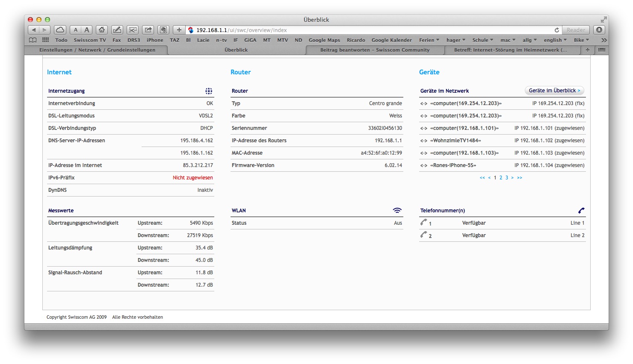Open the Google Maps bookmark
Image resolution: width=633 pixels, height=364 pixels.
tap(324, 40)
